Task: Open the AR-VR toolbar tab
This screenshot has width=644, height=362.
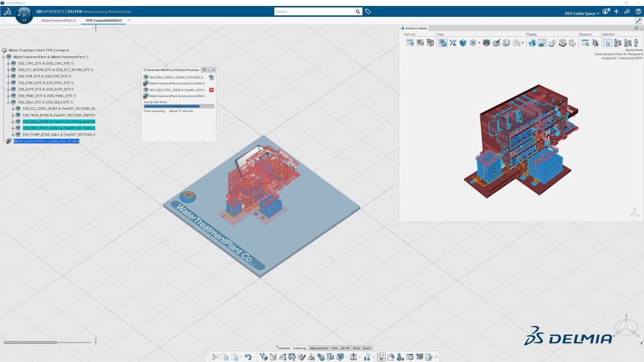Action: tap(345, 348)
